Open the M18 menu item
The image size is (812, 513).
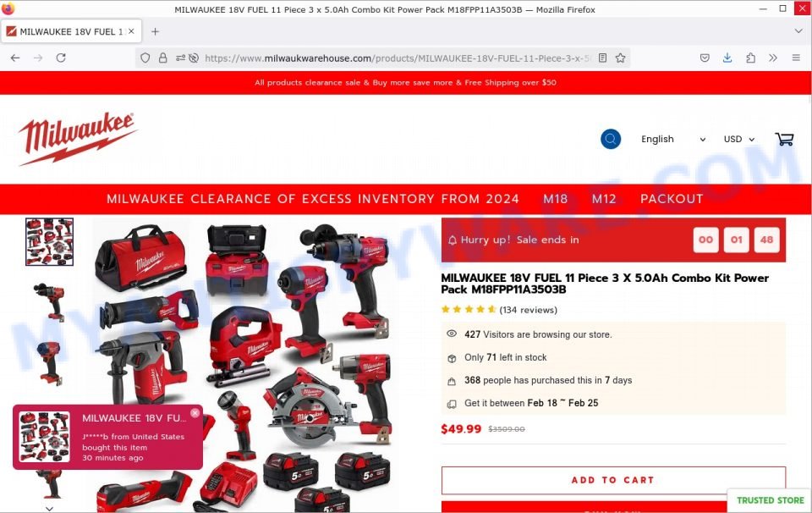click(x=555, y=199)
